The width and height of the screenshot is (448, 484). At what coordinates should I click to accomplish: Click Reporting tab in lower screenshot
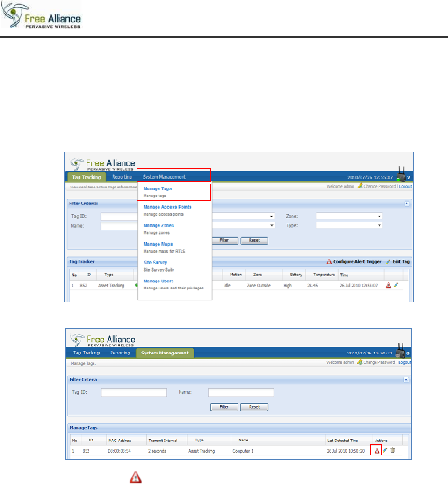(120, 353)
